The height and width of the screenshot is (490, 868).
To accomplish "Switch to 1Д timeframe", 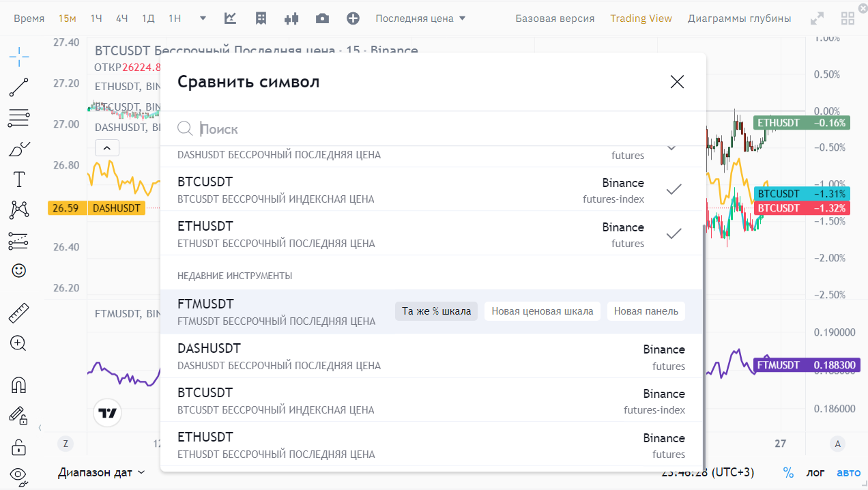I will point(148,18).
